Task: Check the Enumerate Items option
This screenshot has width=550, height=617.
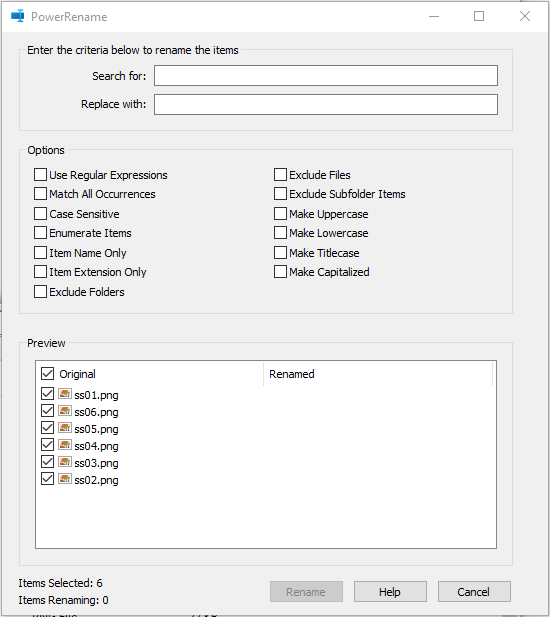Action: coord(40,233)
